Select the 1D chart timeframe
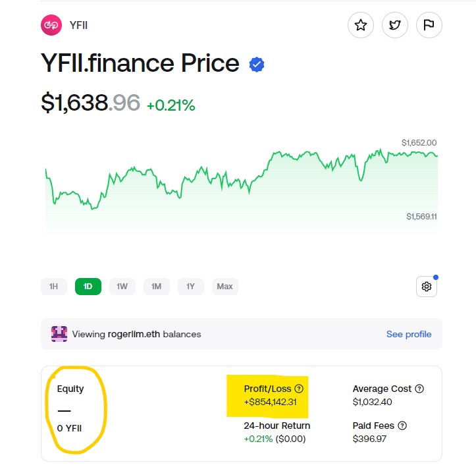Image resolution: width=476 pixels, height=471 pixels. pyautogui.click(x=88, y=287)
